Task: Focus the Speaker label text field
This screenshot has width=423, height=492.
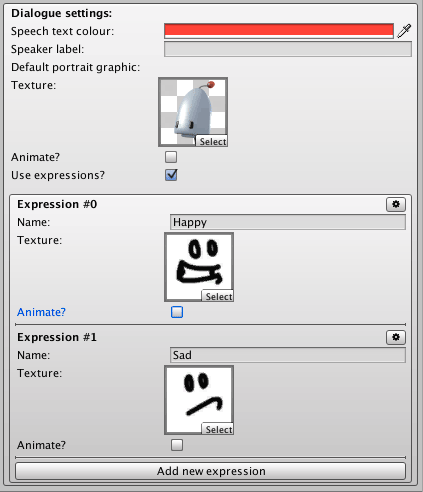Action: 288,49
